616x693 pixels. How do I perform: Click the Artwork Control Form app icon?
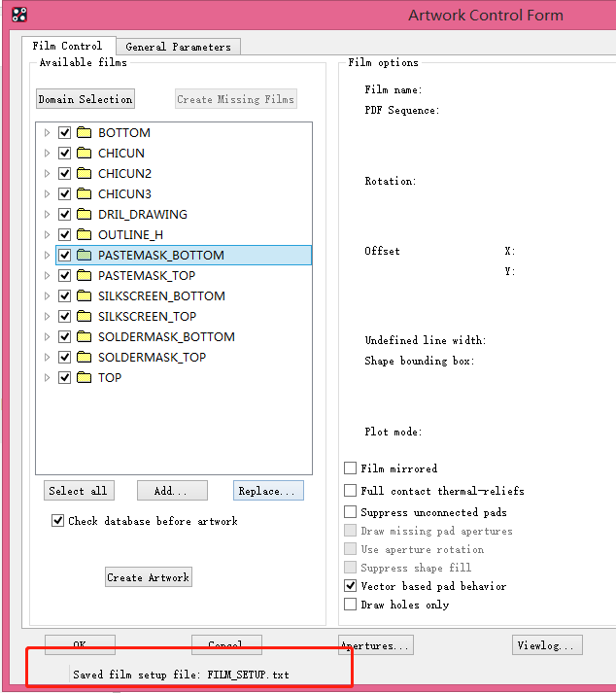click(18, 15)
